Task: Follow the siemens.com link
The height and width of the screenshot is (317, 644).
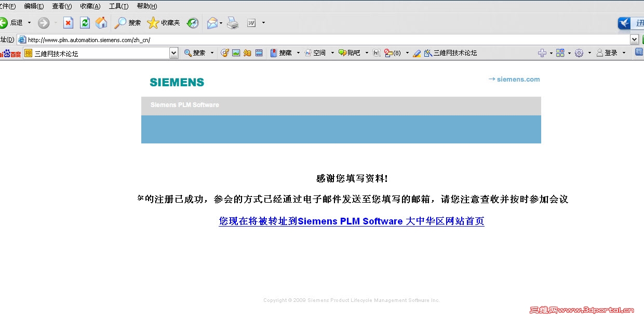Action: point(514,80)
